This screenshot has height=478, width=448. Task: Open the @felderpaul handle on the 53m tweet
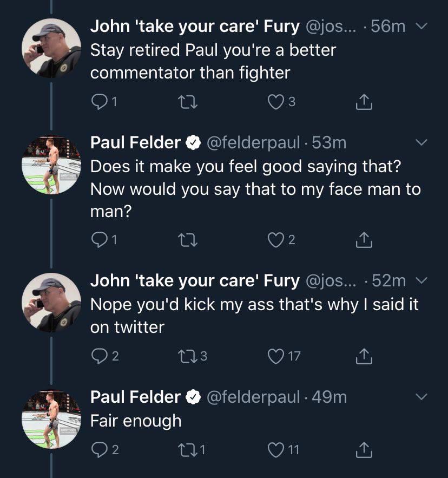[253, 142]
